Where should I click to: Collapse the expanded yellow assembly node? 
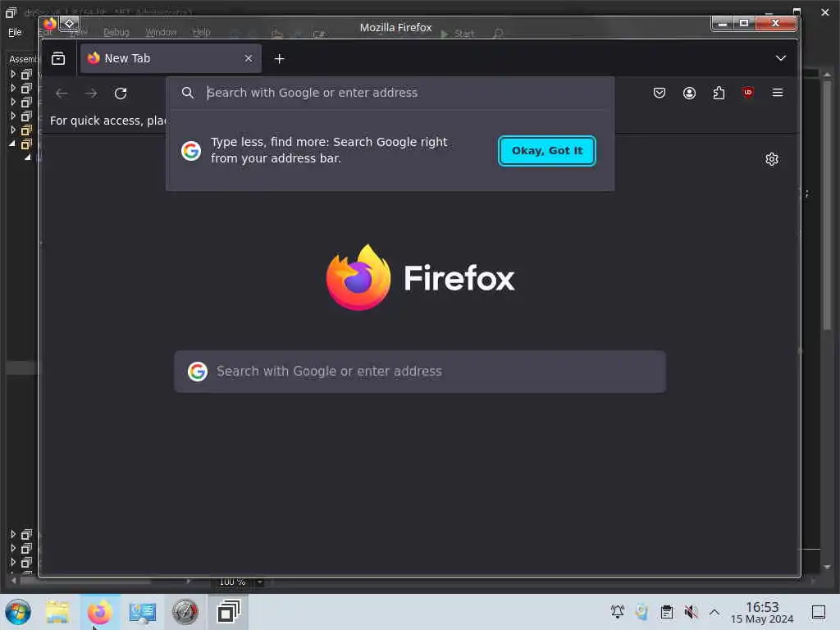point(11,144)
